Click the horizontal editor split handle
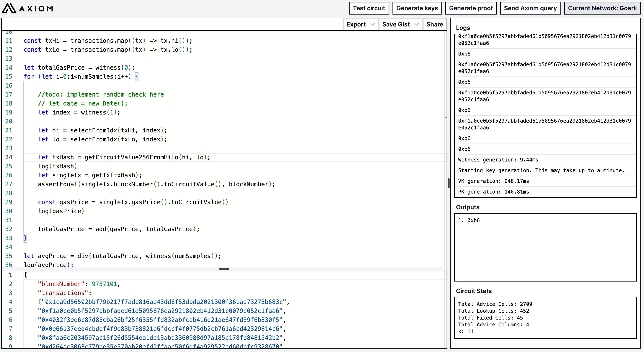 [224, 269]
